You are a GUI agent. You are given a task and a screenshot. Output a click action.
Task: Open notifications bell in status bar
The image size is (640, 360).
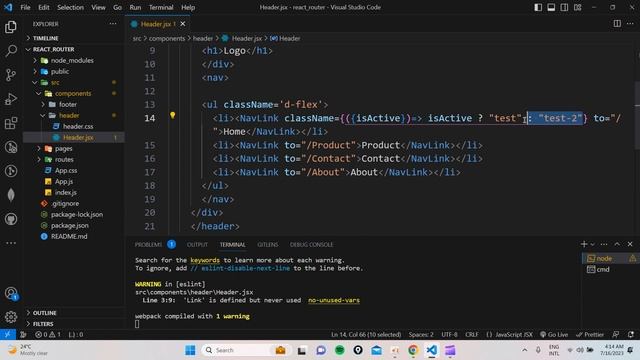tap(631, 334)
